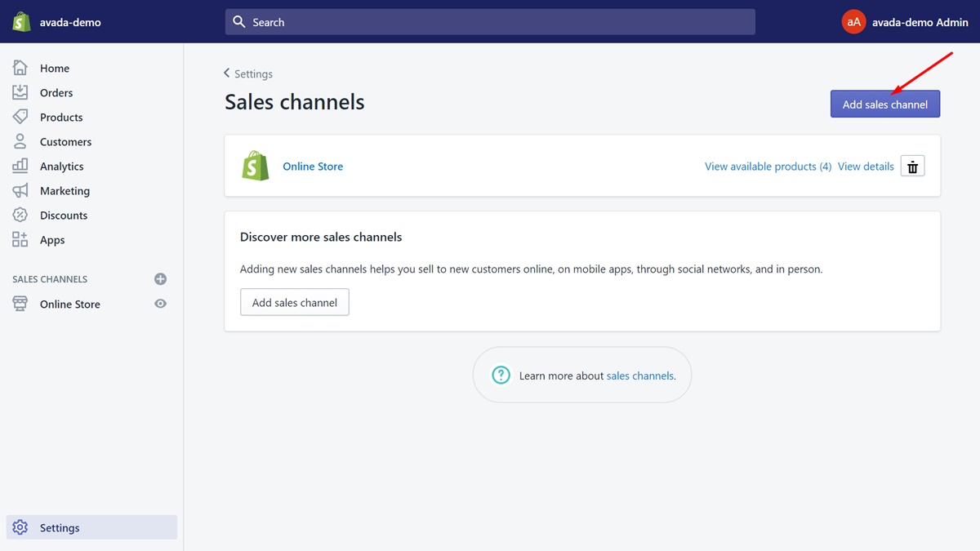
Task: Click the View details link
Action: click(x=865, y=167)
